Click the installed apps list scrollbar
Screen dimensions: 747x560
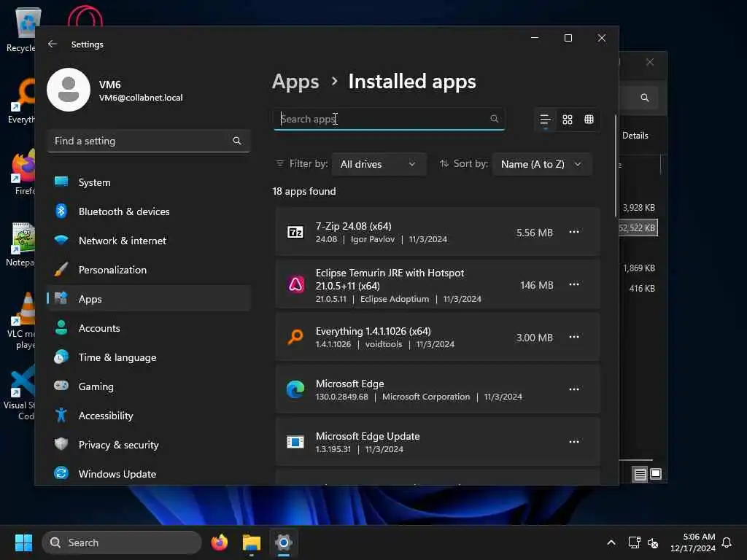coord(616,166)
